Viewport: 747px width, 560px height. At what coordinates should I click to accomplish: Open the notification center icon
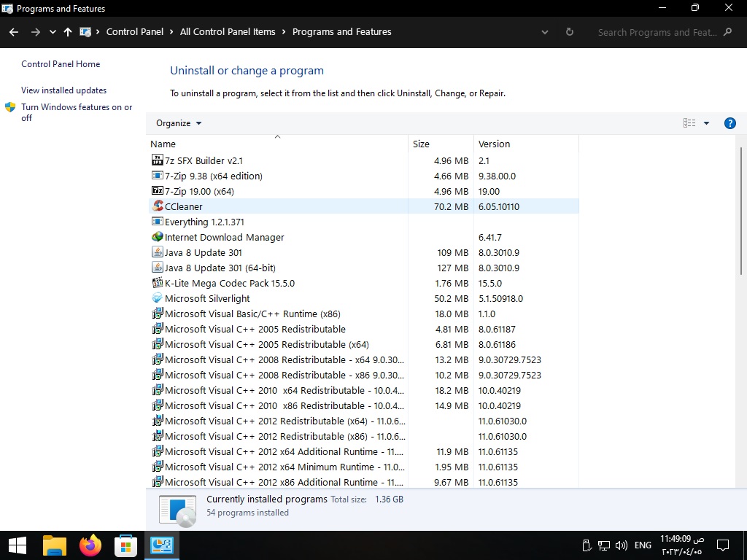[723, 545]
